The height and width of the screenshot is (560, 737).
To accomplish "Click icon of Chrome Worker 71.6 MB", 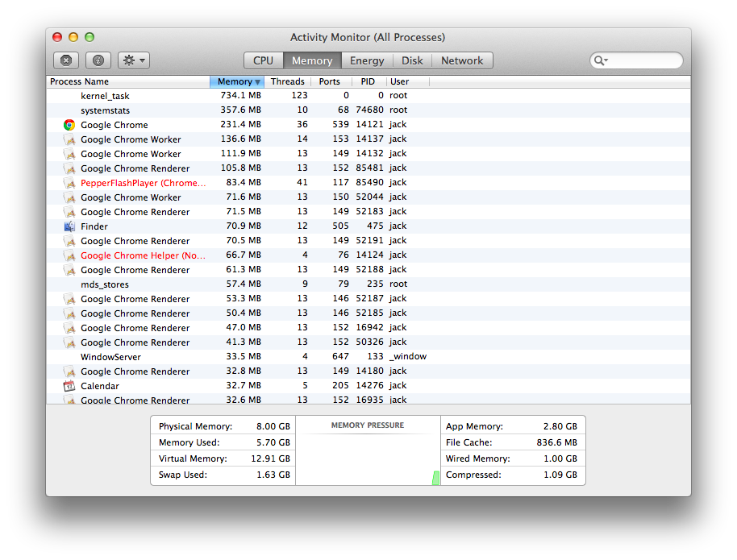I will [x=69, y=197].
